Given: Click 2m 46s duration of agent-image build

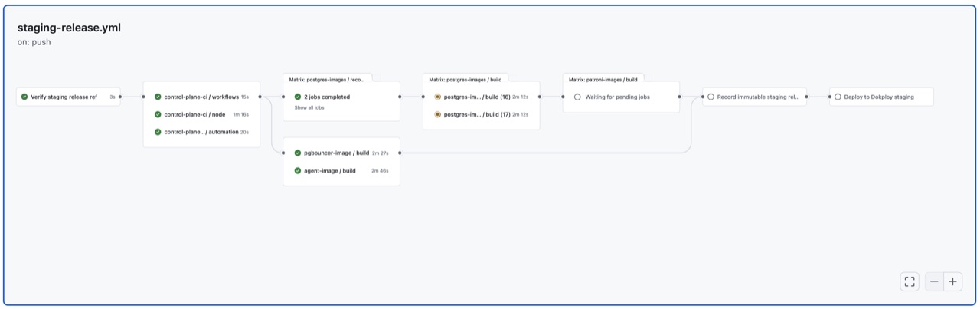Looking at the screenshot, I should [380, 170].
